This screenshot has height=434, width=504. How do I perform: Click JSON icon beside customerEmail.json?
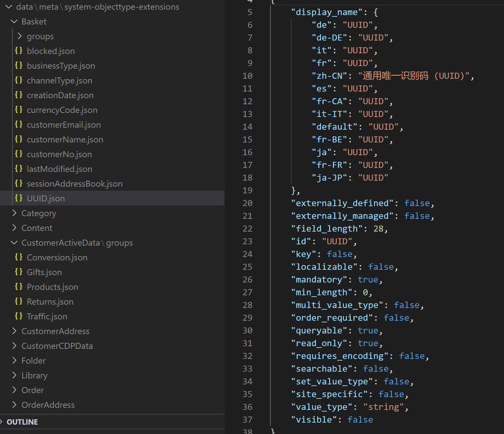pos(19,124)
